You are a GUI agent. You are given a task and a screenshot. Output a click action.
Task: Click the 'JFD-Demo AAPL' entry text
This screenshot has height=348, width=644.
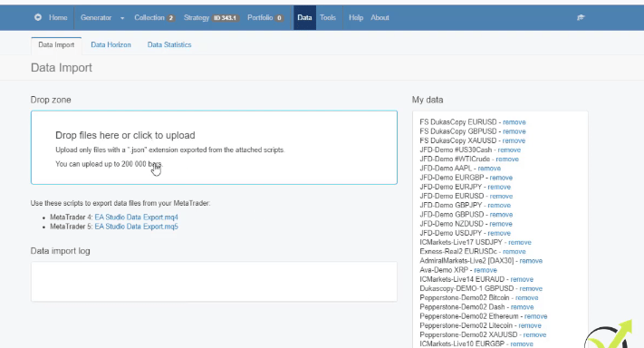[x=446, y=169]
